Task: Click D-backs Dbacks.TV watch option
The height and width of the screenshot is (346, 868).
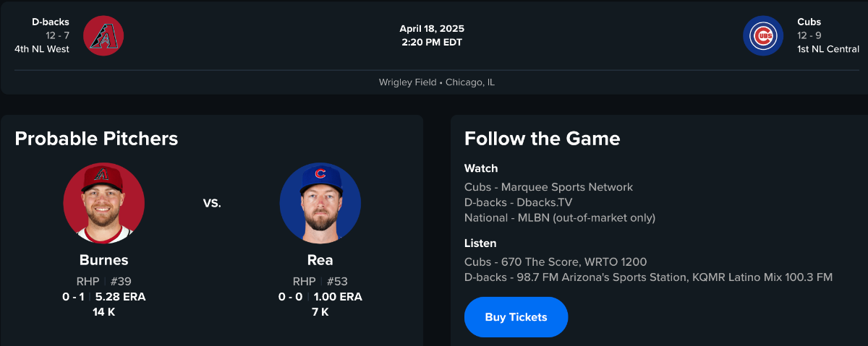Action: point(518,202)
